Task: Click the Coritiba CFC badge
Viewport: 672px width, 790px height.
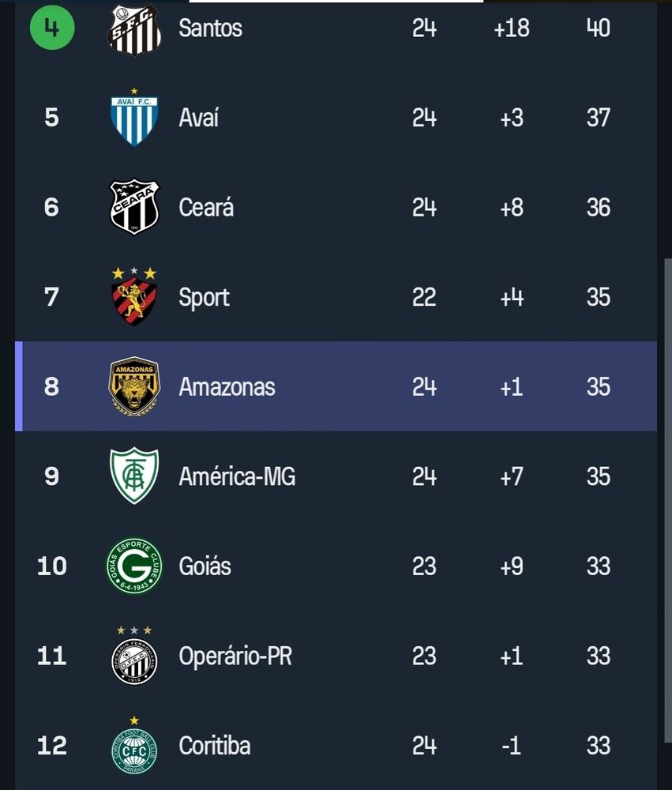Action: [134, 746]
